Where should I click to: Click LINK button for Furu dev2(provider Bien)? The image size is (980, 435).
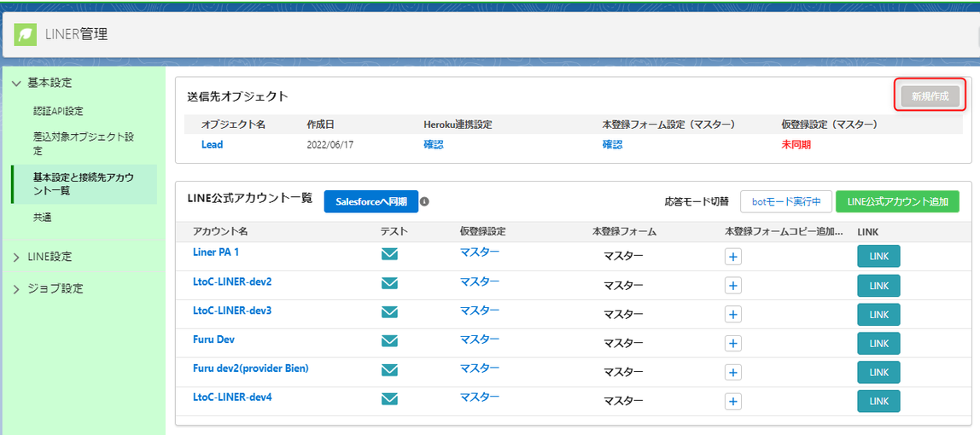878,372
